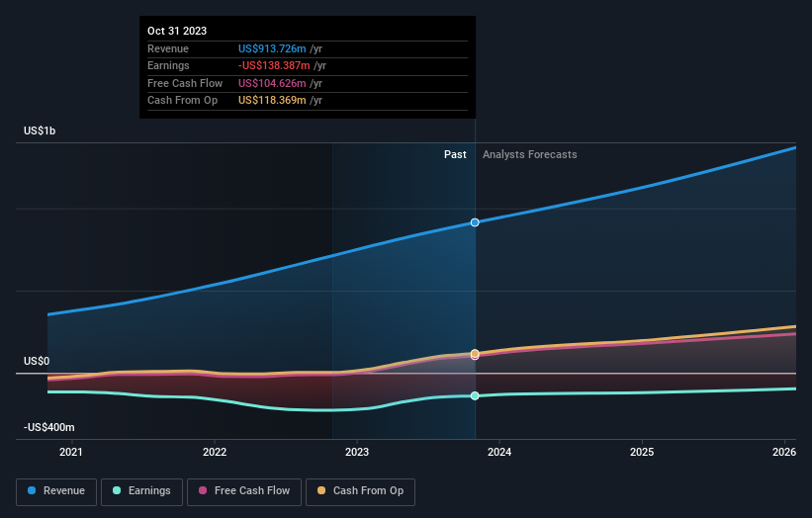This screenshot has width=812, height=518.
Task: Toggle the Revenue legend button
Action: pos(56,491)
